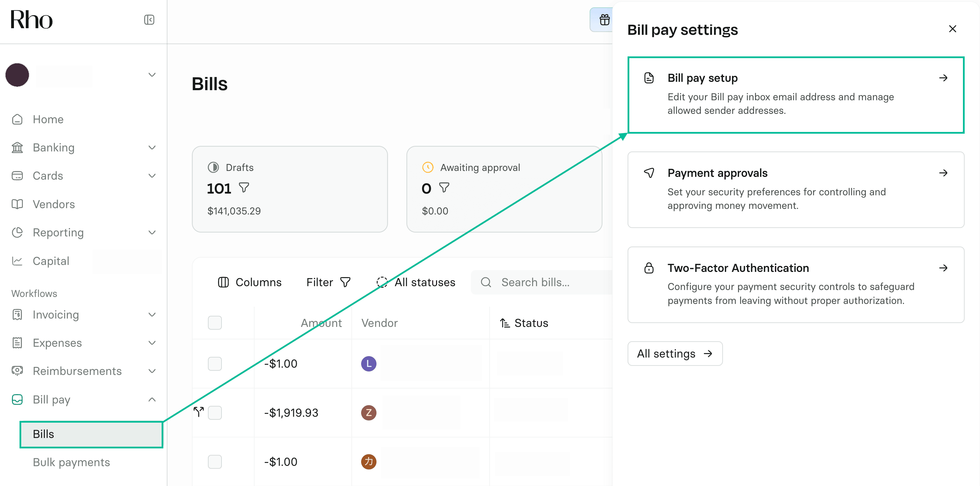Open Capital section
Screen dimensions: 980x486
click(51, 261)
